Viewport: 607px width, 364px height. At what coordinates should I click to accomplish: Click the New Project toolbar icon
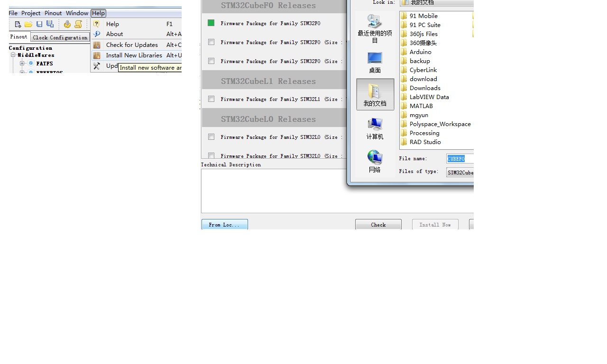pyautogui.click(x=18, y=24)
